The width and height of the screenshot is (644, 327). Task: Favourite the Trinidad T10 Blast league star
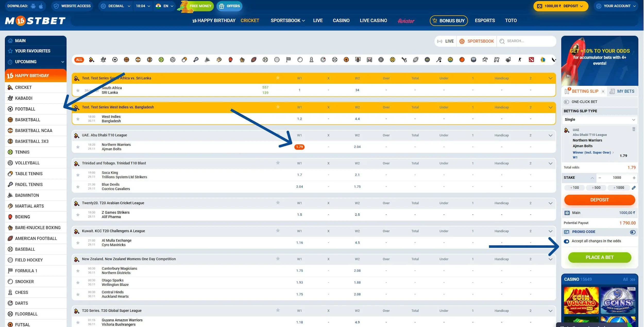(x=278, y=163)
